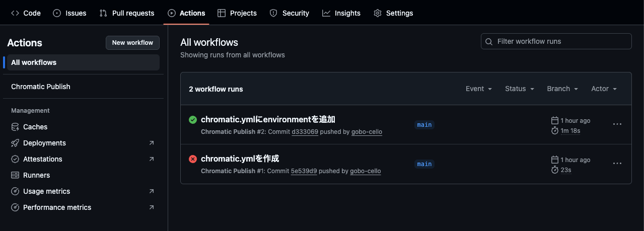Expand the Event filter dropdown
The image size is (644, 231).
tap(478, 89)
